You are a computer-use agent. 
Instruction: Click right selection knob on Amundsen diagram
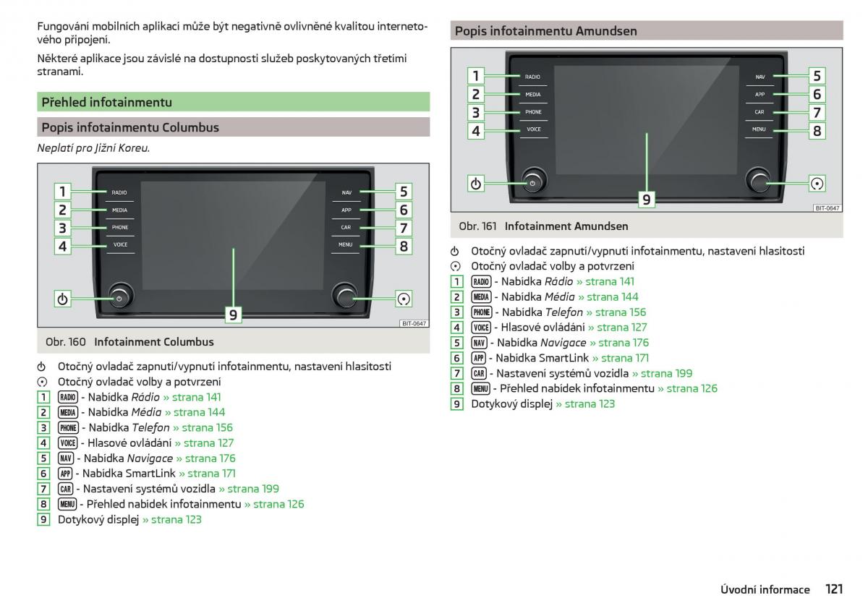[x=759, y=180]
